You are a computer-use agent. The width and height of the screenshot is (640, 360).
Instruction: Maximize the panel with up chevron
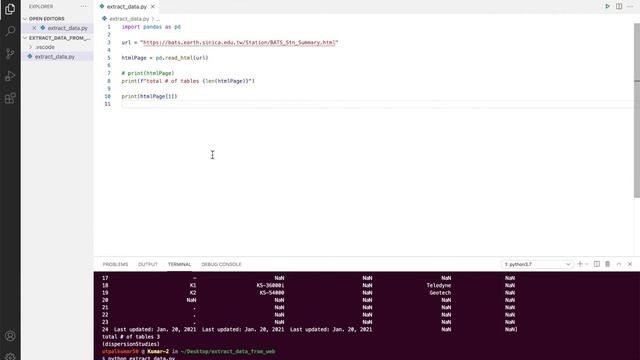(619, 264)
